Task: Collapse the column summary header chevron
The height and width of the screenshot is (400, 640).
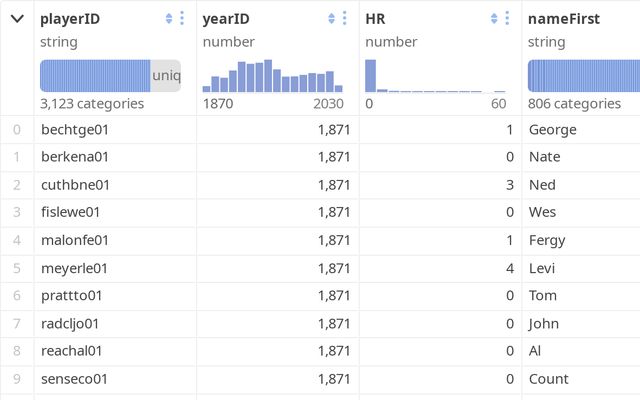Action: click(x=17, y=19)
